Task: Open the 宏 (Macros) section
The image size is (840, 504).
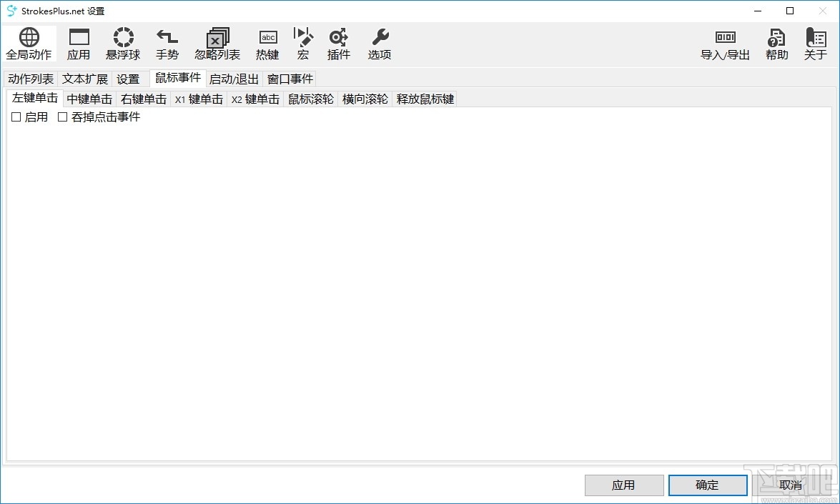Action: pyautogui.click(x=302, y=43)
